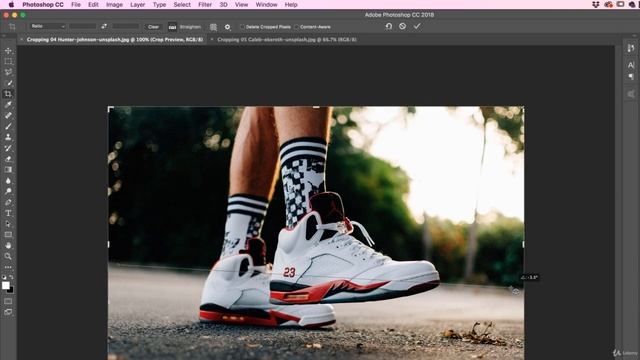Viewport: 640px width, 360px height.
Task: Open the Paragraph panel icon
Action: 631,76
